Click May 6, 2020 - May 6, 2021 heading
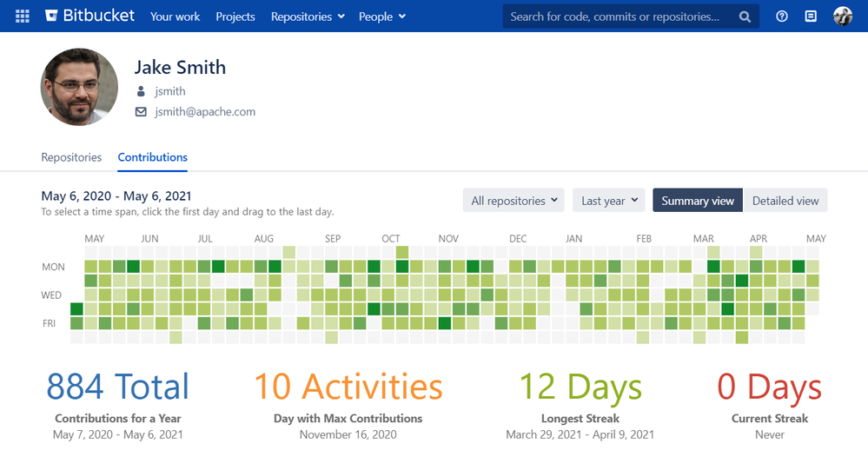868x470 pixels. pyautogui.click(x=116, y=196)
